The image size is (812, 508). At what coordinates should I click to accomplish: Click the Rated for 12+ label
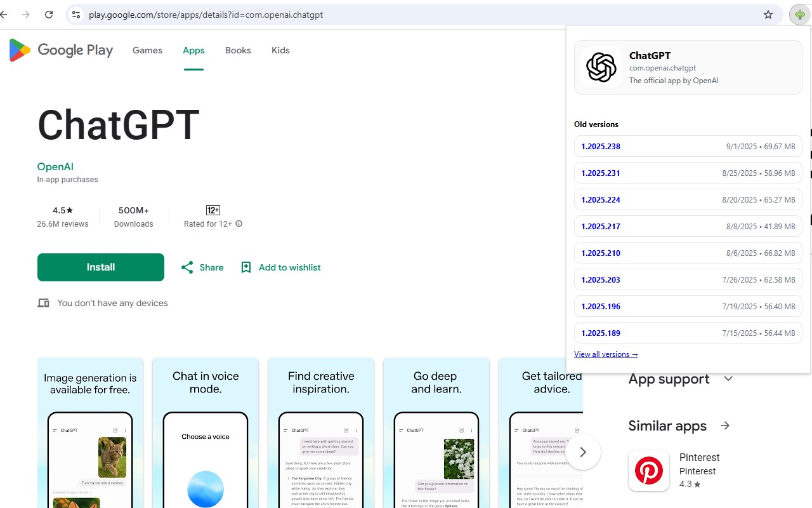(208, 224)
